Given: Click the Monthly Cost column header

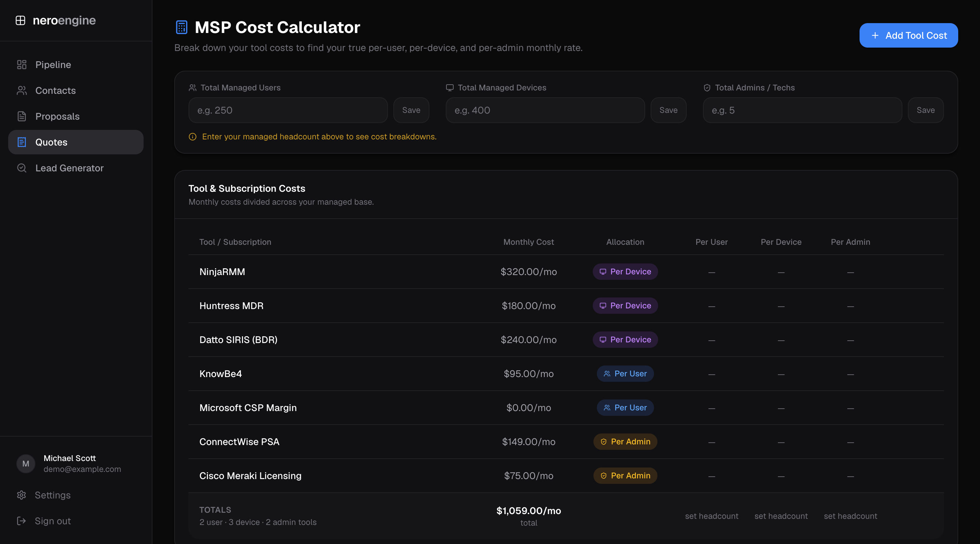Looking at the screenshot, I should (x=528, y=242).
